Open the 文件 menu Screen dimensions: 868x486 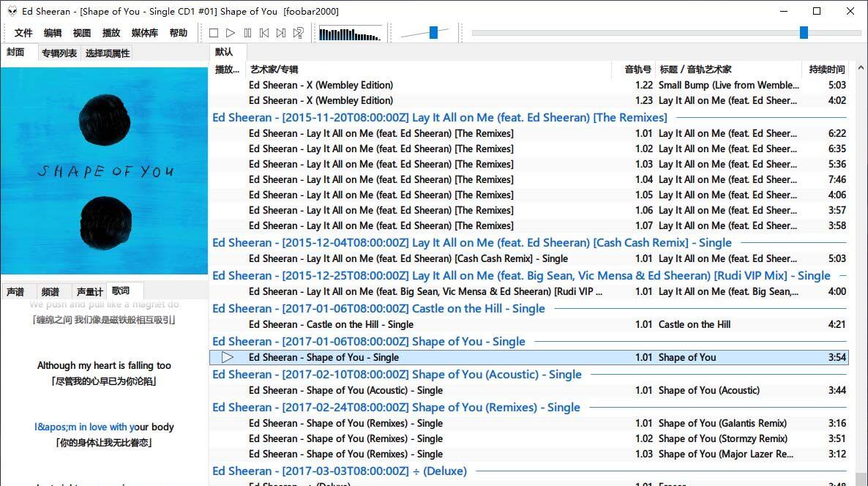[23, 33]
